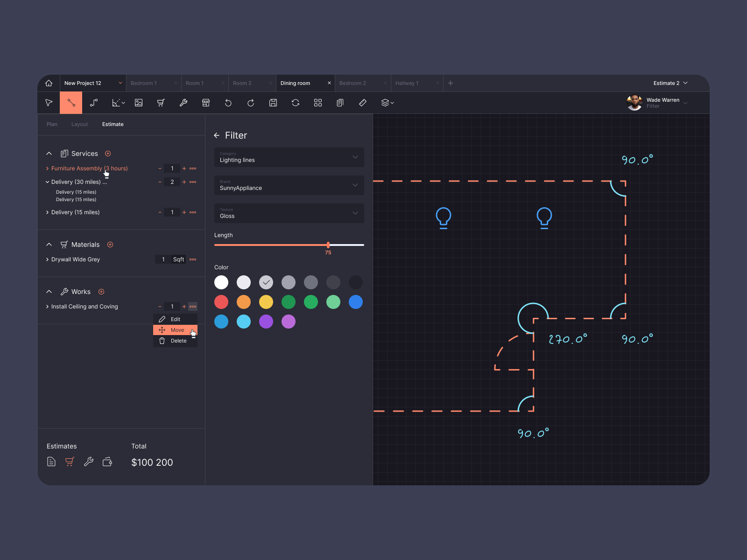Open the measure/ruler tool in the toolbar
The image size is (747, 560).
pos(363,103)
